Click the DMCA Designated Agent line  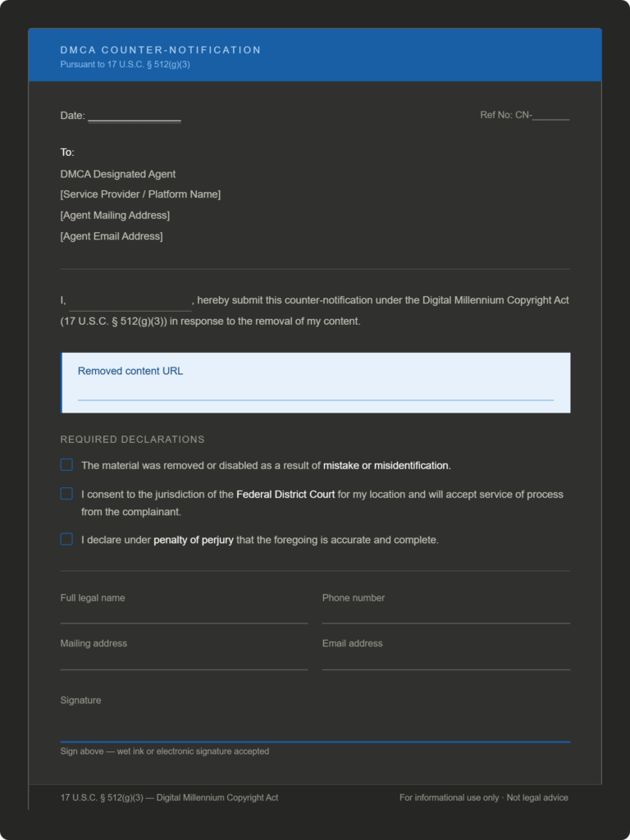click(x=118, y=174)
